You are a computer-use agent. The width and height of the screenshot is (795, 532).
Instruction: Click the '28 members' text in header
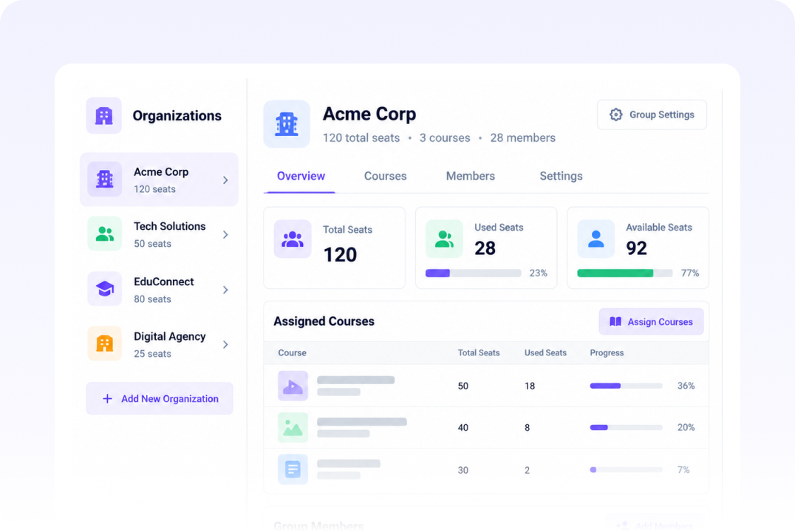522,138
